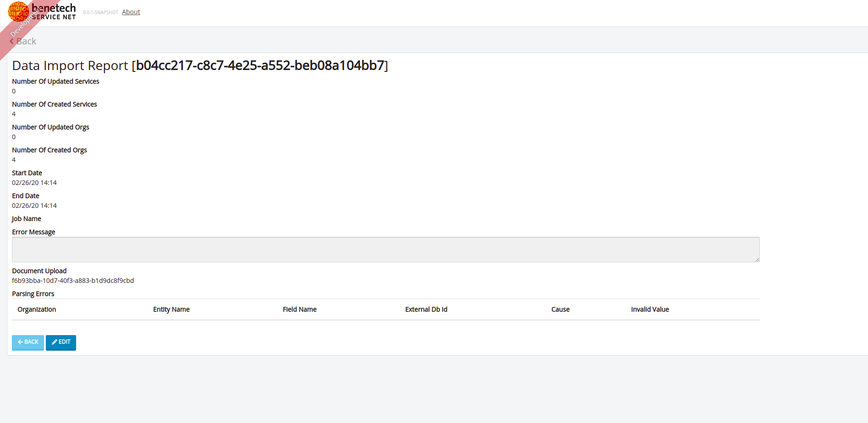
Task: Click the Number Of Created Services value 4
Action: pos(14,114)
